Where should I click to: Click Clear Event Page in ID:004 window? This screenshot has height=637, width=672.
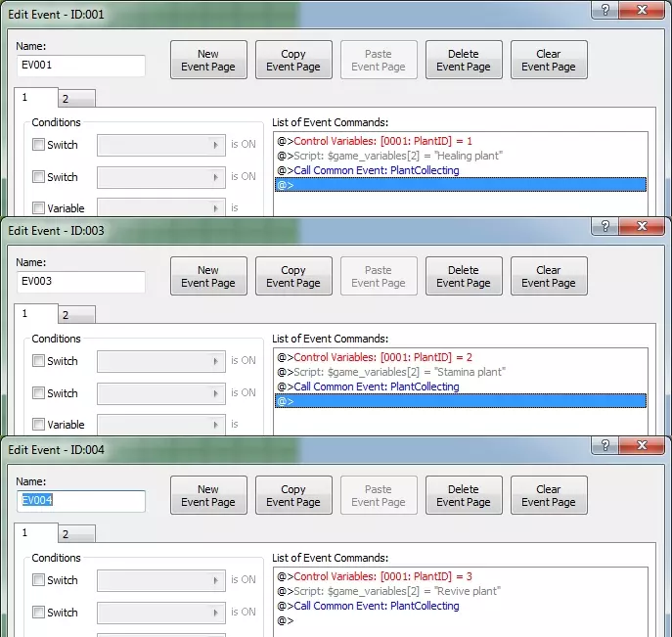pyautogui.click(x=549, y=495)
